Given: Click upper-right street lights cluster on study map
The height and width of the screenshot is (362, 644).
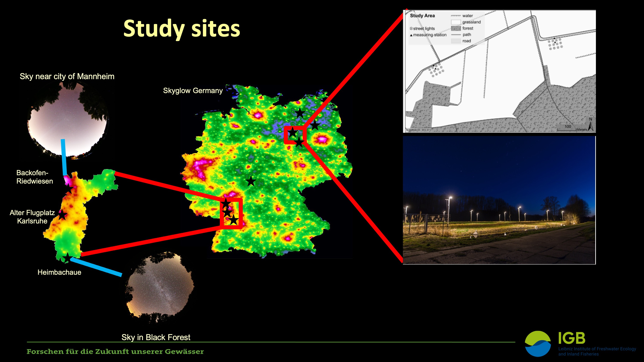Looking at the screenshot, I should pyautogui.click(x=555, y=44).
